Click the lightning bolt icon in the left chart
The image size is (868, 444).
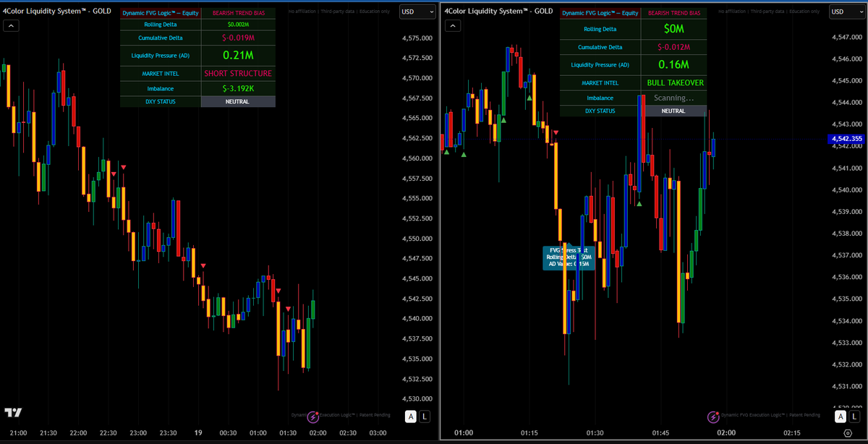(x=313, y=417)
